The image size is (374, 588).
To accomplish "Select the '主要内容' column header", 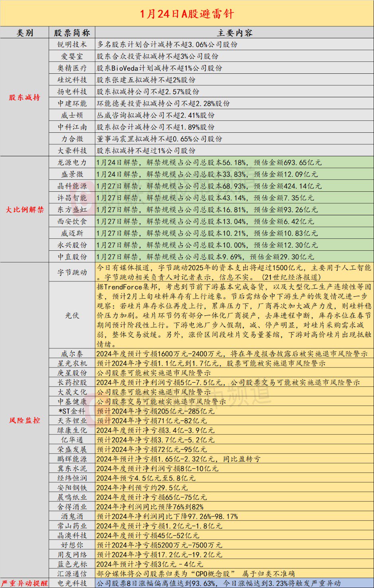I will pos(234,33).
